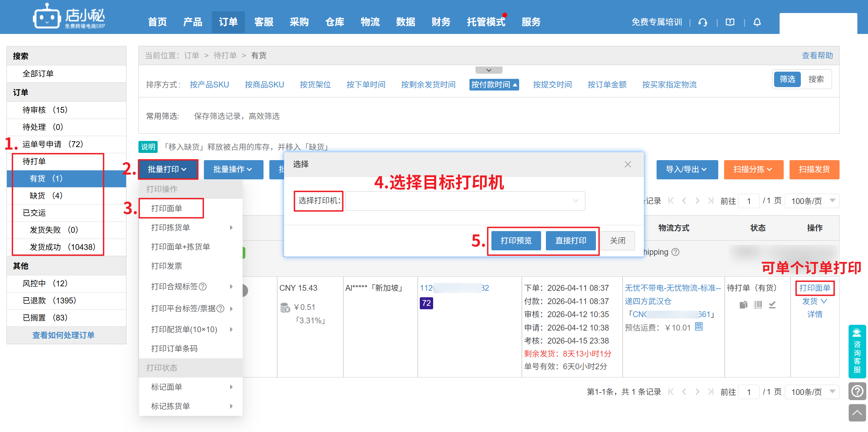The height and width of the screenshot is (432, 868).
Task: Click the 直接打印 button
Action: [x=570, y=241]
